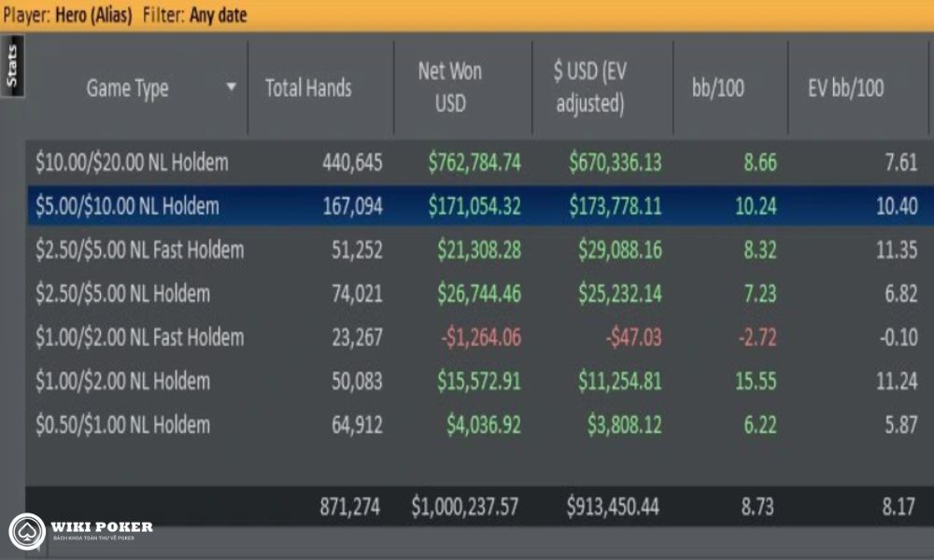Sort by the Net Won USD column

point(450,87)
